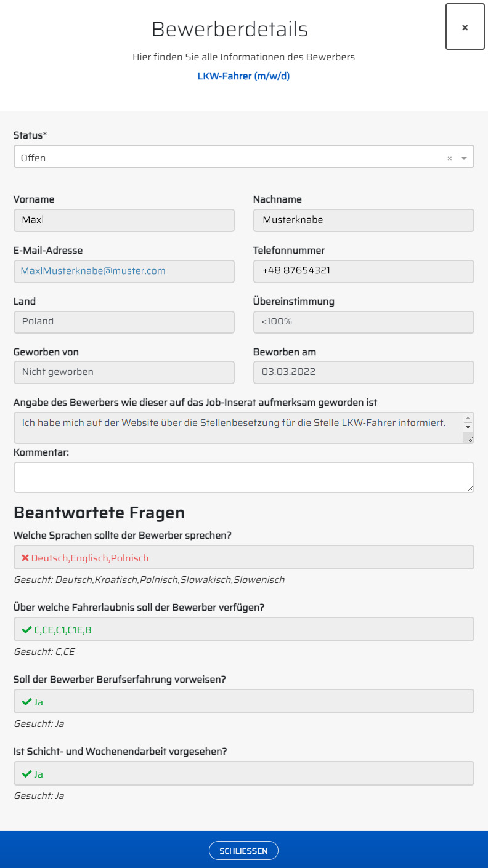Click the Geworben von field
The width and height of the screenshot is (488, 868).
tap(123, 372)
